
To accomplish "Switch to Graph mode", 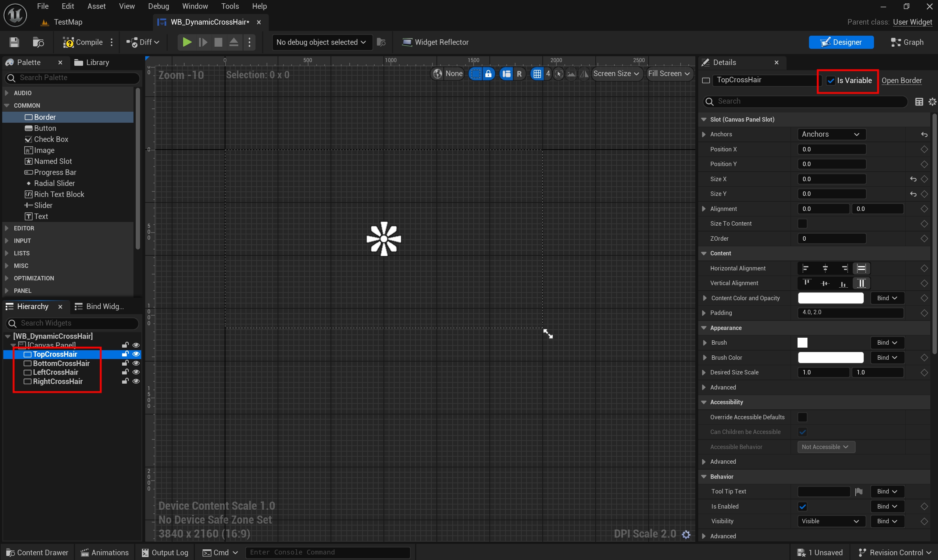I will point(907,42).
